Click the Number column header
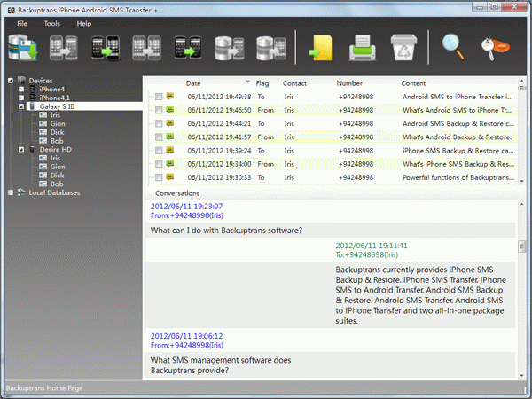532x399 pixels. pos(349,83)
